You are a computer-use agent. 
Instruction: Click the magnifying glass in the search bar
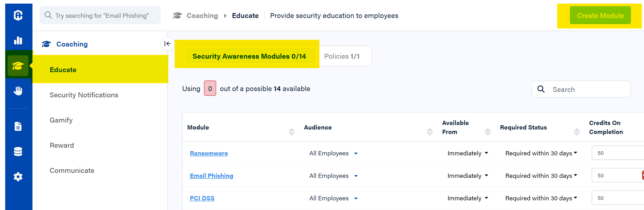[48, 15]
